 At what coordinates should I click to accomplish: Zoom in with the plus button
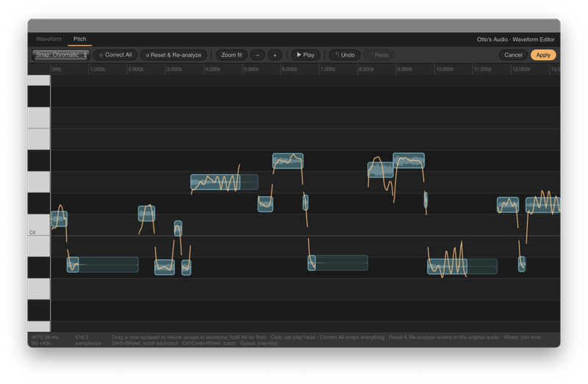tap(275, 54)
